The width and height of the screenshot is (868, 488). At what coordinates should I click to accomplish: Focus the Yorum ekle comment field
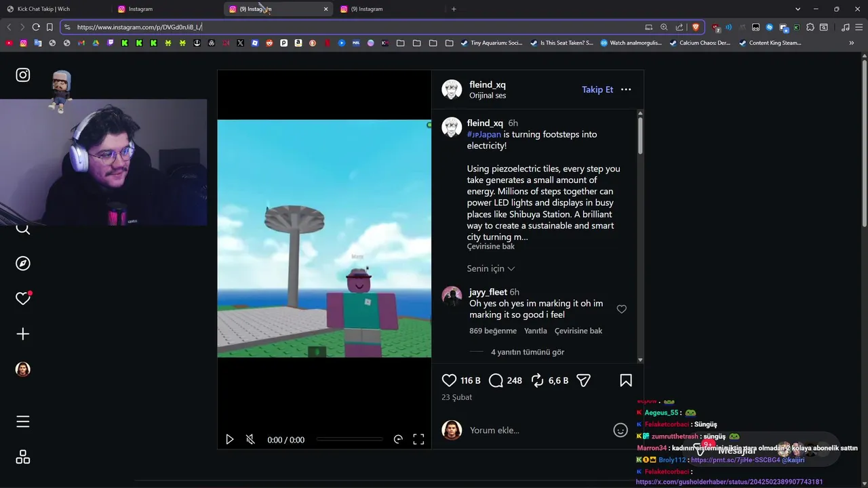[x=538, y=430]
